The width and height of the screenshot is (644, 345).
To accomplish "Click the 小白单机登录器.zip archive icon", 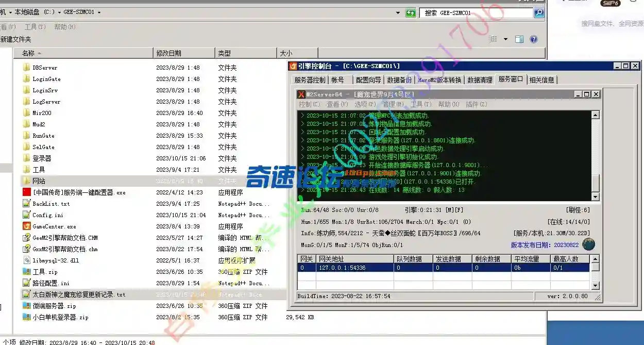I will [27, 317].
